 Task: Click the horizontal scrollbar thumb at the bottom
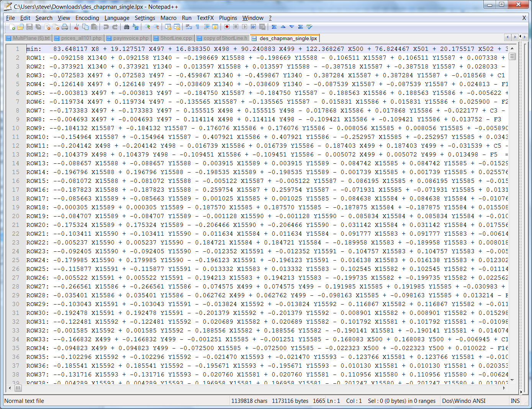(18, 388)
